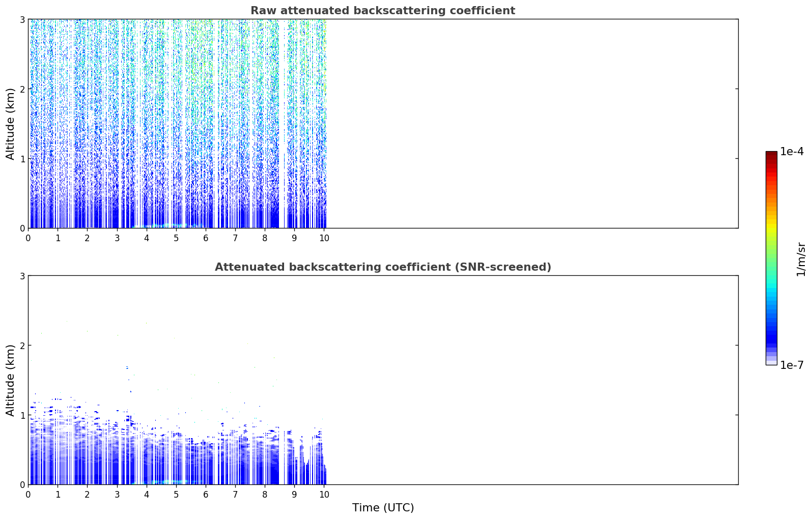Click the SNR-screened plot title
The height and width of the screenshot is (519, 812).
(383, 267)
